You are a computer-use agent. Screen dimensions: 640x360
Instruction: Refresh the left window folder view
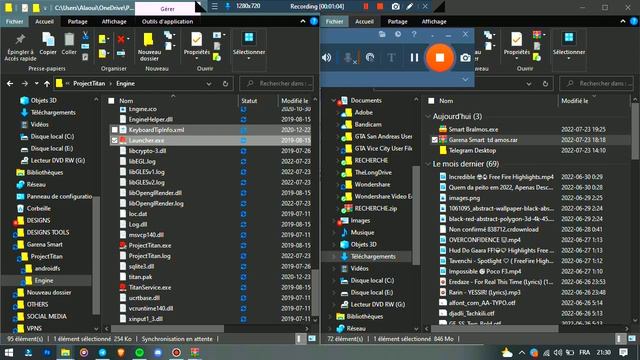tap(225, 83)
